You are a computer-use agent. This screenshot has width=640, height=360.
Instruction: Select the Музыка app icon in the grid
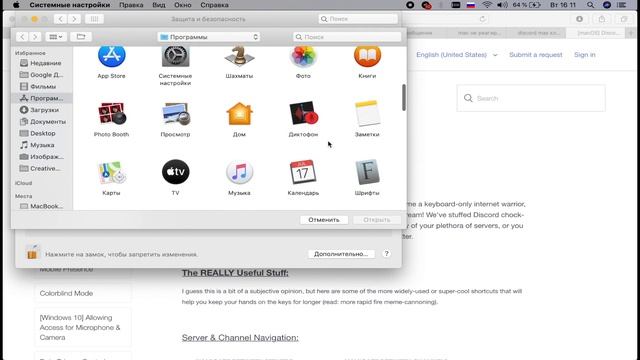tap(240, 172)
